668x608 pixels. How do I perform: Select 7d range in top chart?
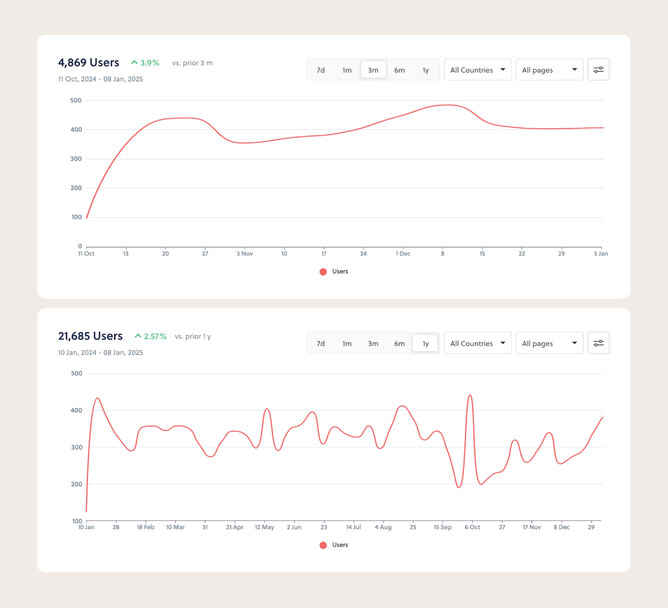pos(321,70)
